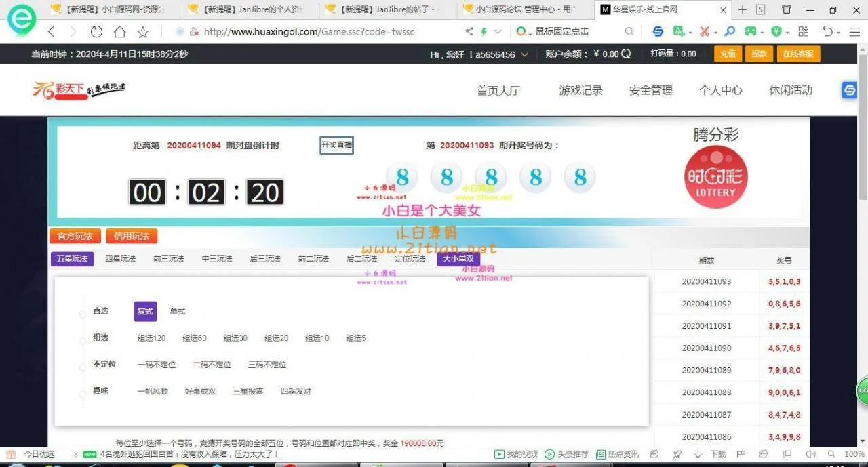The height and width of the screenshot is (467, 868).
Task: Select 复式 bet mode
Action: coord(145,312)
